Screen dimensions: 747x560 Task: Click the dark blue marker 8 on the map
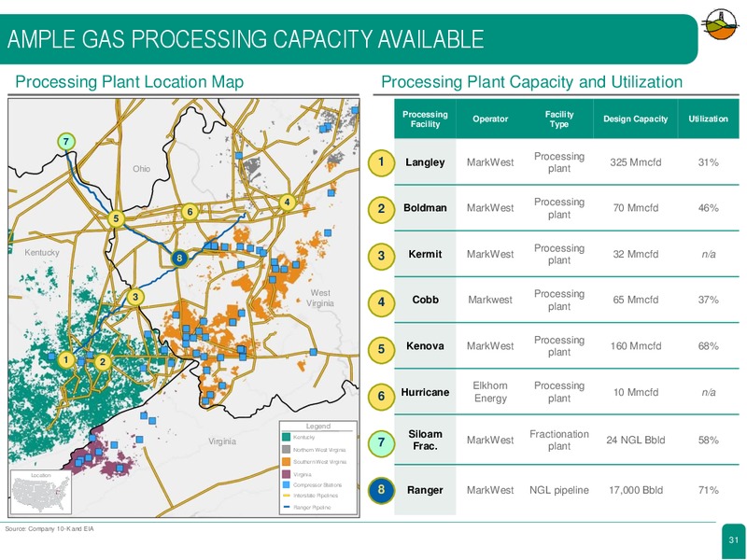[x=179, y=259]
